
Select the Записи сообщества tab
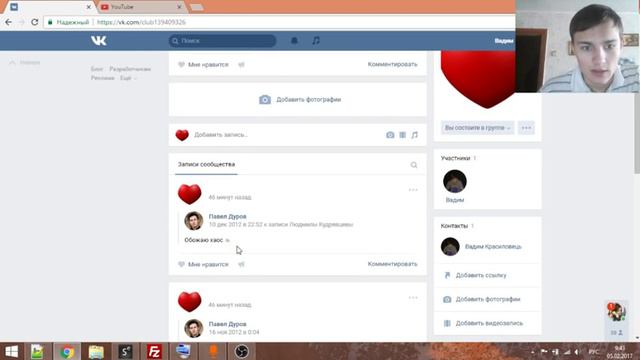tap(206, 164)
